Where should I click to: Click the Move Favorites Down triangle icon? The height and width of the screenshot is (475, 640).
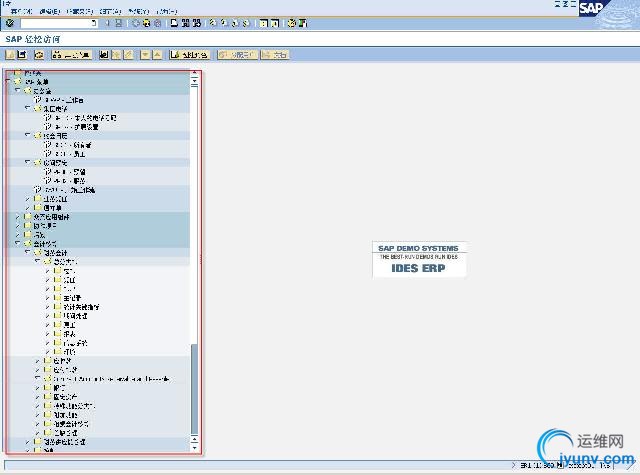pos(145,54)
